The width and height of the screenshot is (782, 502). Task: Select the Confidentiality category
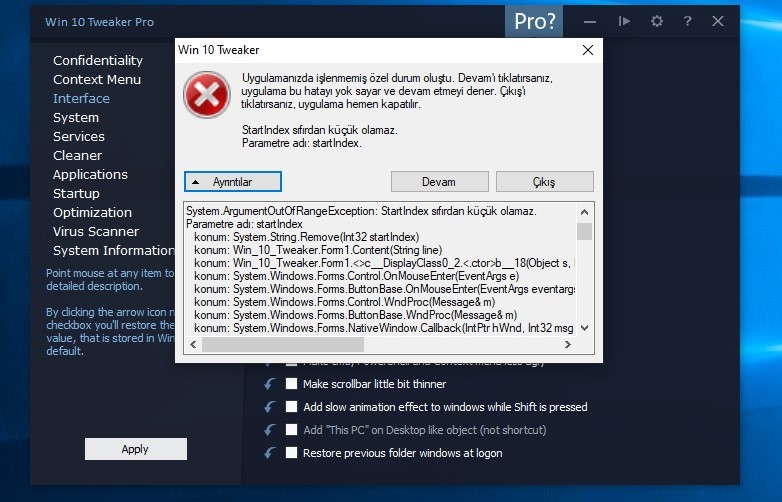coord(98,60)
